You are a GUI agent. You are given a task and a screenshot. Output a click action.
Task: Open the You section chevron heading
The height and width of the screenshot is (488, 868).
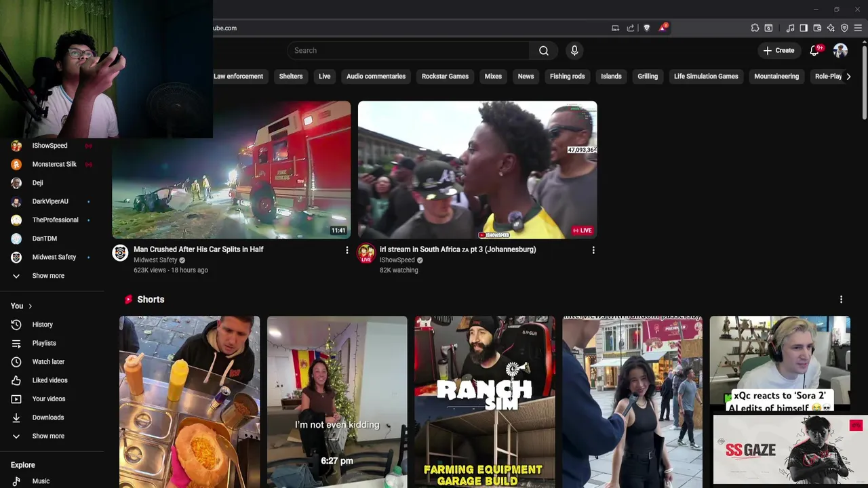tap(22, 306)
